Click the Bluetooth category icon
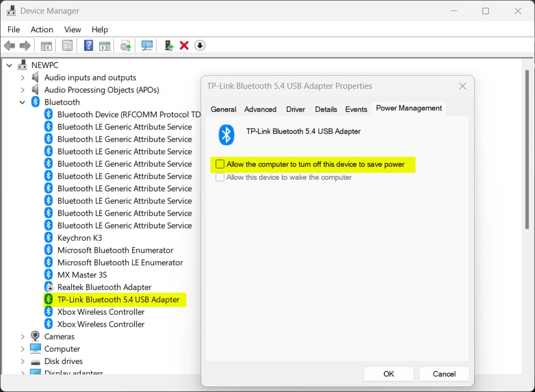Image resolution: width=535 pixels, height=392 pixels. [x=36, y=101]
